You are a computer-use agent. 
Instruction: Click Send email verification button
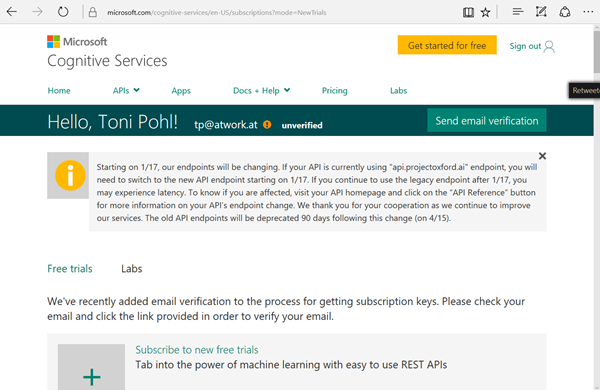(x=487, y=121)
